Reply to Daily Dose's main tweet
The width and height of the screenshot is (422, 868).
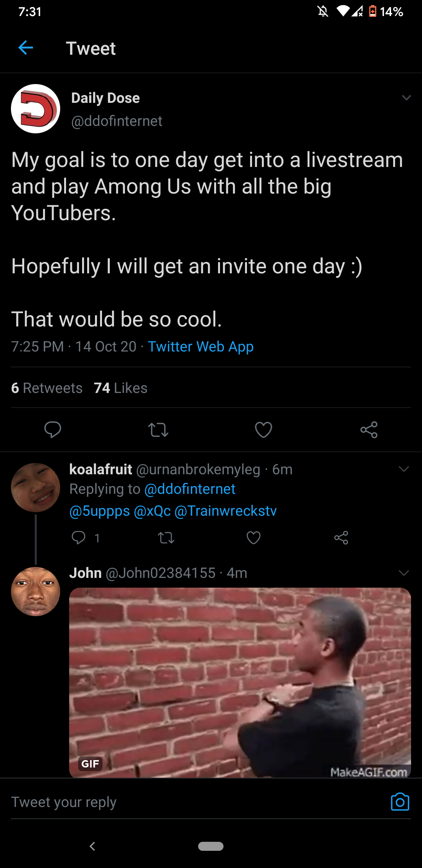(53, 430)
